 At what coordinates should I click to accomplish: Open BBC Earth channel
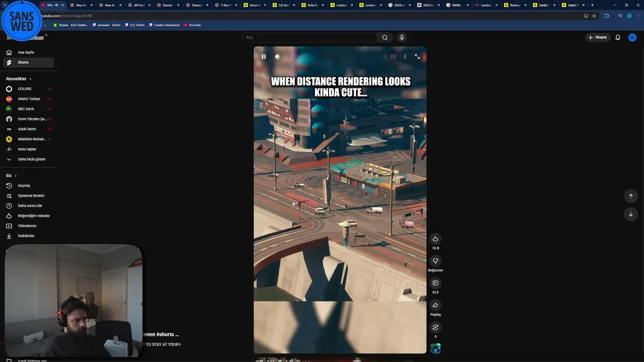pyautogui.click(x=29, y=109)
